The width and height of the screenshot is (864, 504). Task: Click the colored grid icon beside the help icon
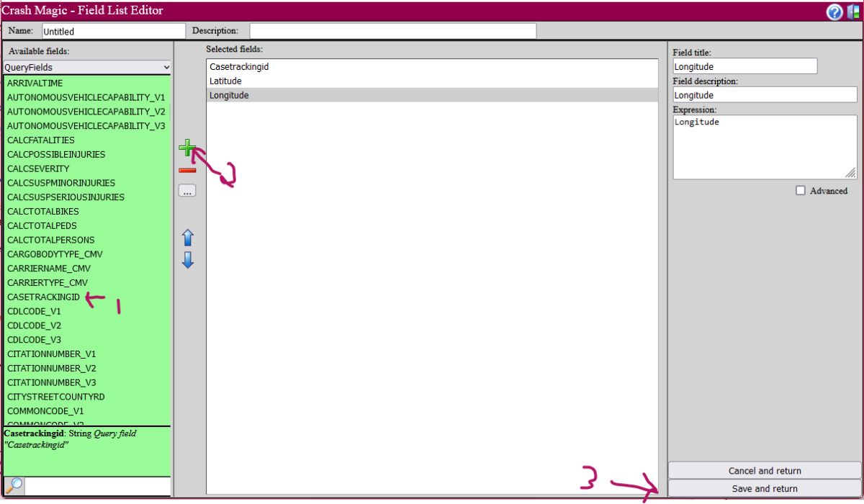coord(852,11)
